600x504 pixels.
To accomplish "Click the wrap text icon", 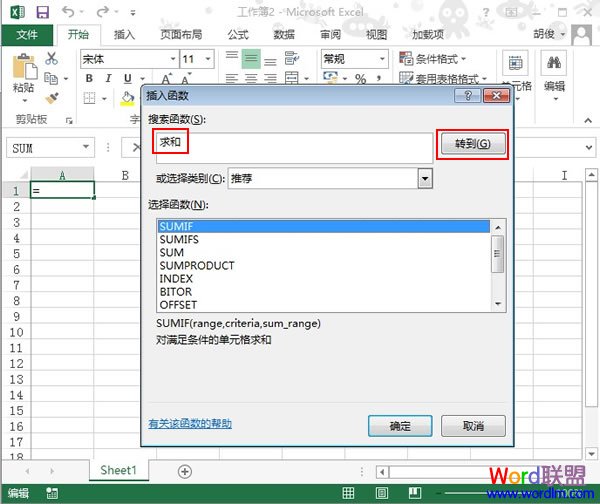I will [292, 59].
